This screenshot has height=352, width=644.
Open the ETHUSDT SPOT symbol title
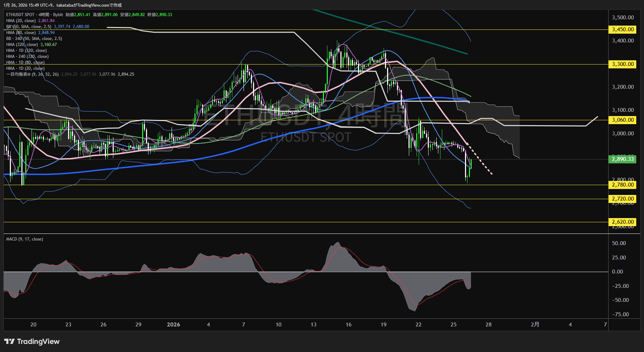pyautogui.click(x=20, y=15)
